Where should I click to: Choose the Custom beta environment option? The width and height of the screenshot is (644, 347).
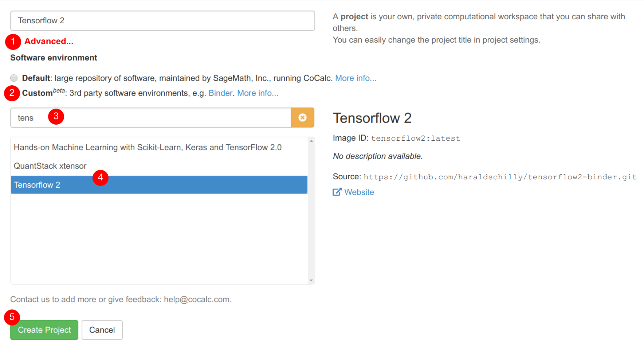pyautogui.click(x=37, y=93)
